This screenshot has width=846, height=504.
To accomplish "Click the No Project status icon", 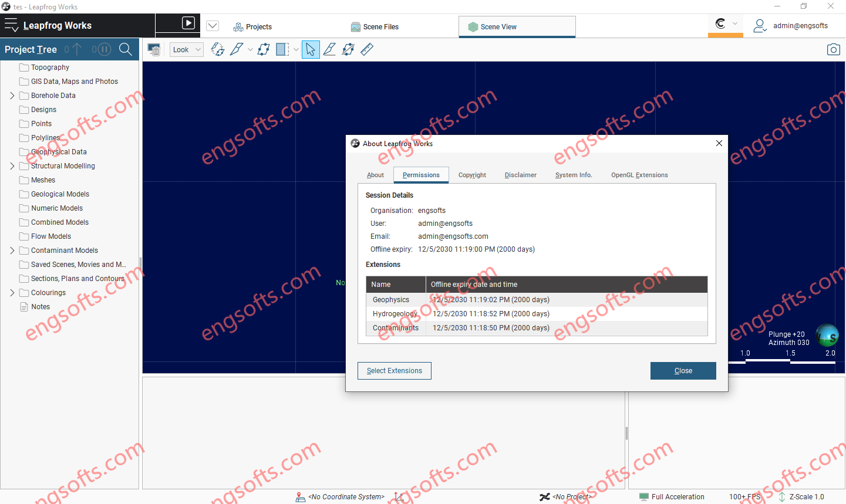I will (x=545, y=497).
